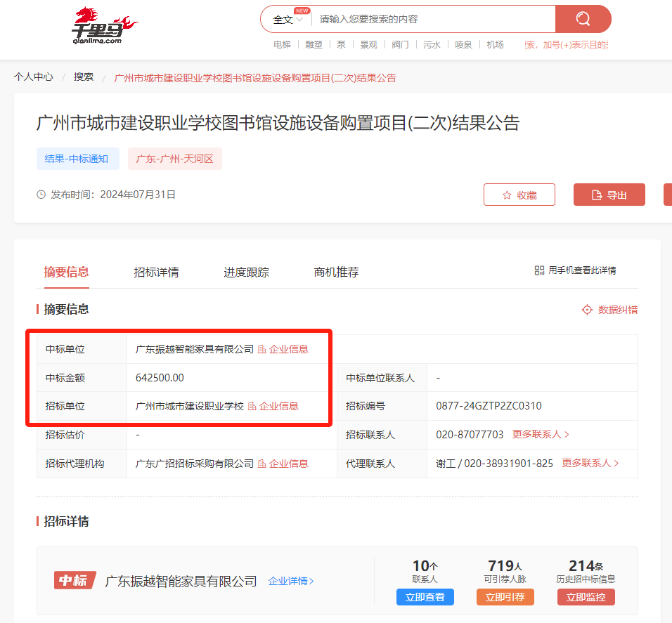Image resolution: width=672 pixels, height=623 pixels.
Task: Click the 喷泉 hot keyword
Action: pyautogui.click(x=463, y=44)
